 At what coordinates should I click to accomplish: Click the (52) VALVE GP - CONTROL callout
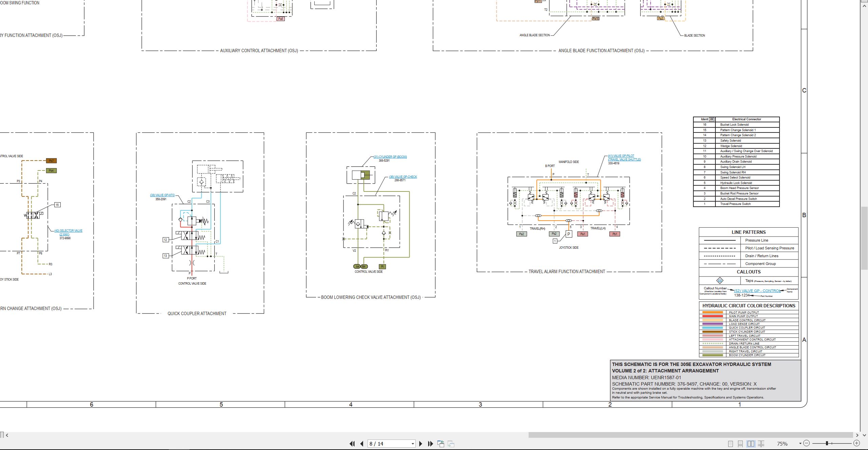[757, 291]
